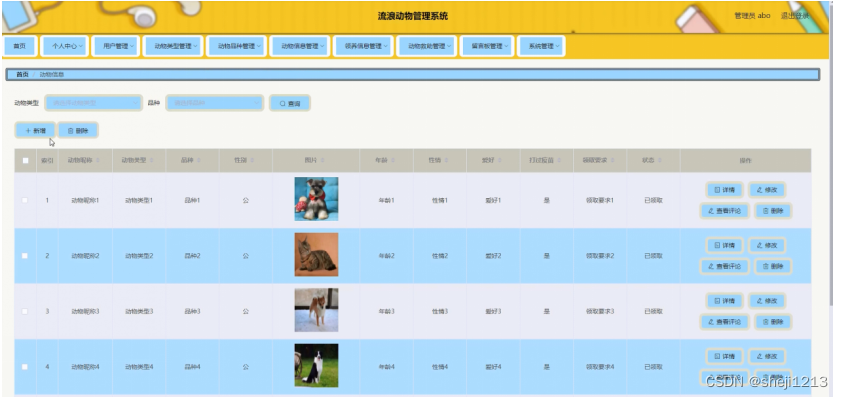Open the 动物类型 filter dropdown
The height and width of the screenshot is (399, 843).
click(x=94, y=103)
